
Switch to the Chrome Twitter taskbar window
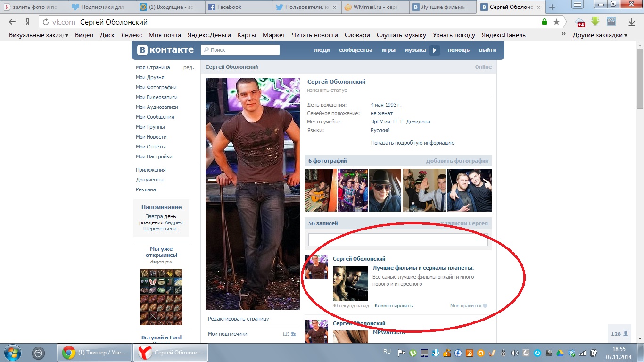94,353
